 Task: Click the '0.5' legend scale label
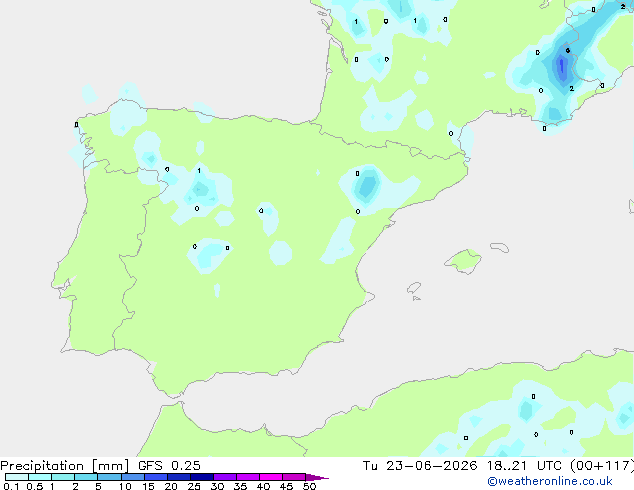(x=35, y=486)
